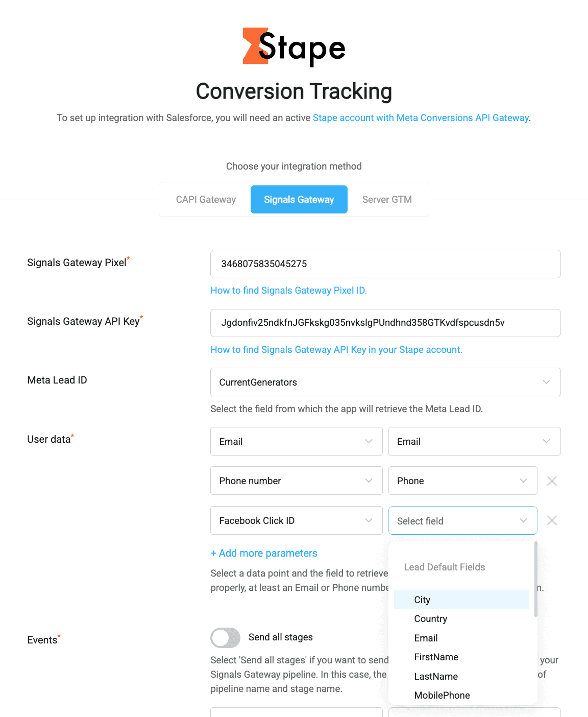Remove the Phone number parameter row
The image size is (588, 717).
coord(552,481)
